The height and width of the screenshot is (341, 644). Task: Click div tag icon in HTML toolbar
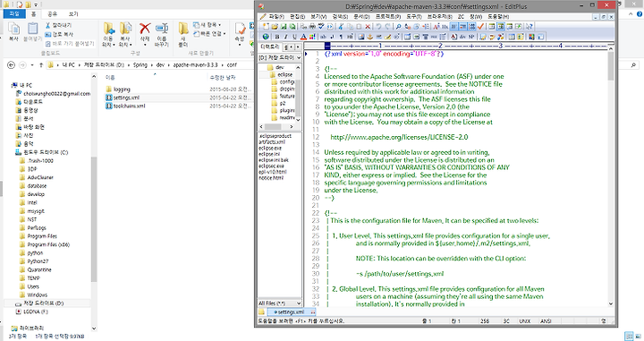click(462, 37)
